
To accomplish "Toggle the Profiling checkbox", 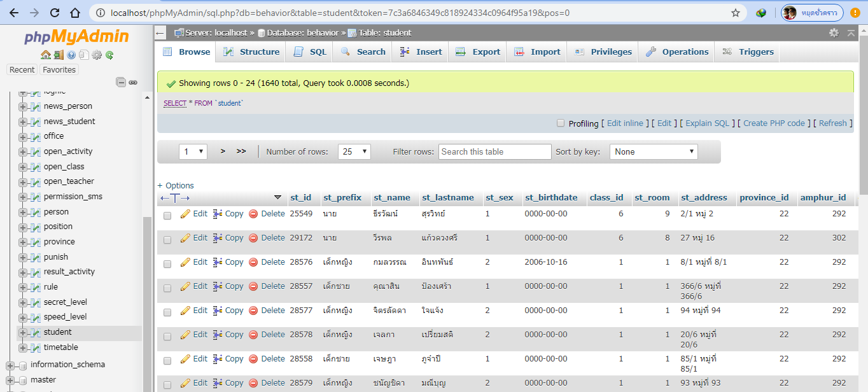I will click(x=561, y=123).
